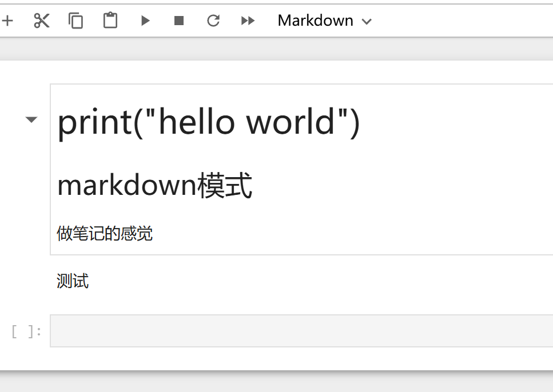Copy the selected cell
553x392 pixels.
click(x=75, y=21)
